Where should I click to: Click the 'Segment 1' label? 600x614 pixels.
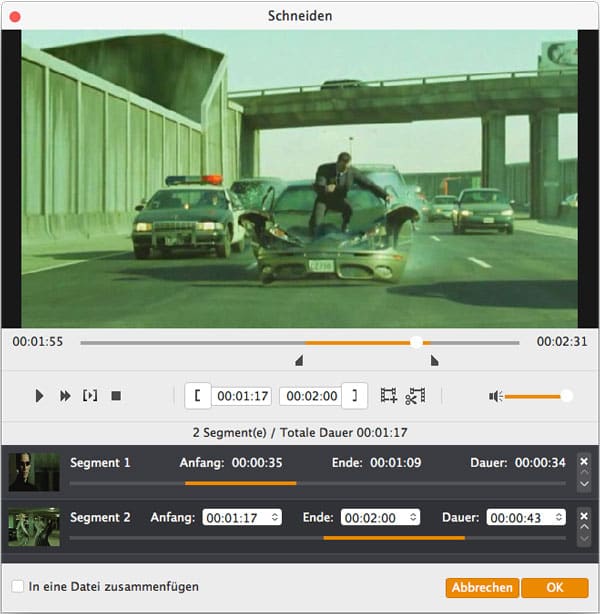tap(100, 463)
